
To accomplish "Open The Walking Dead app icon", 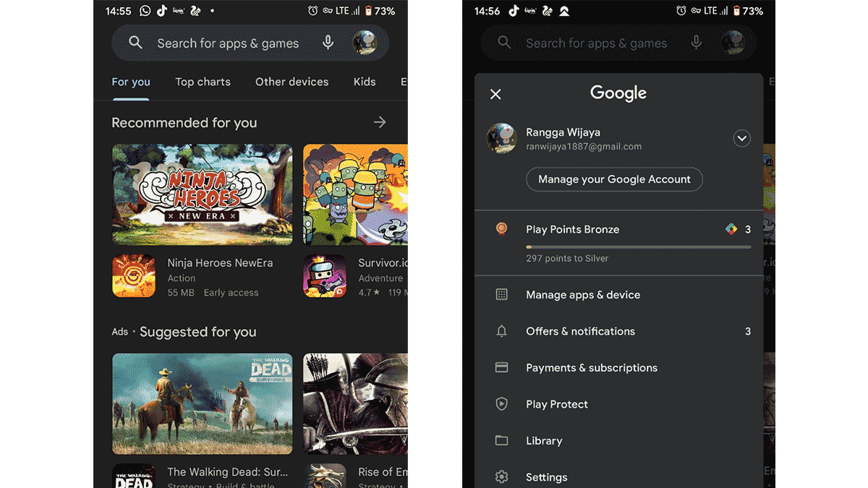I will 134,476.
